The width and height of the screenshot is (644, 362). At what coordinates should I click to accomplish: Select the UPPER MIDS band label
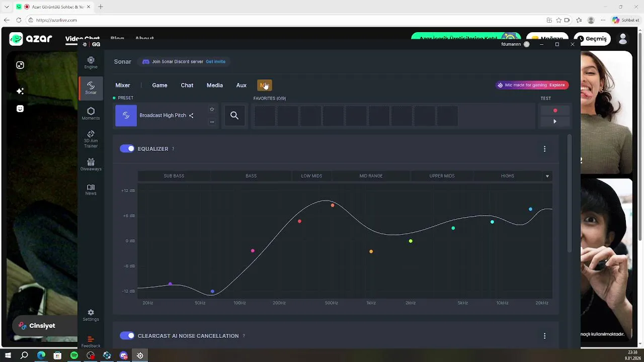click(x=442, y=176)
